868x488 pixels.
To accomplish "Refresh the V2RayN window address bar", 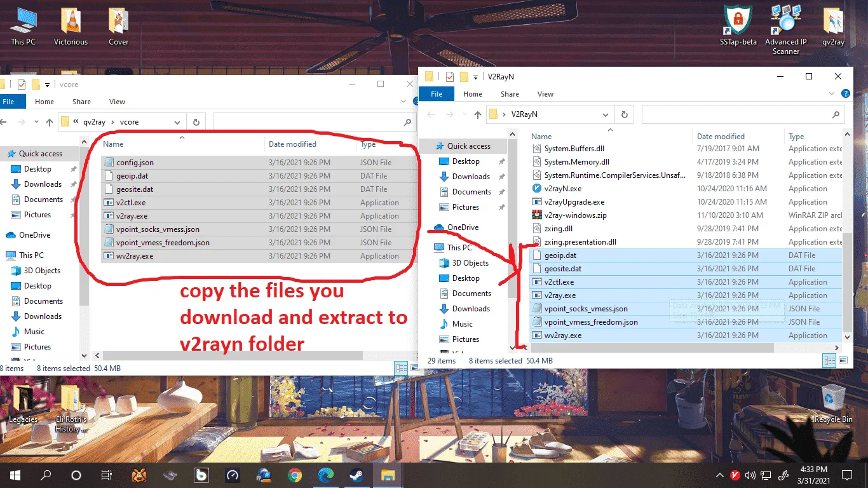I will coord(625,114).
